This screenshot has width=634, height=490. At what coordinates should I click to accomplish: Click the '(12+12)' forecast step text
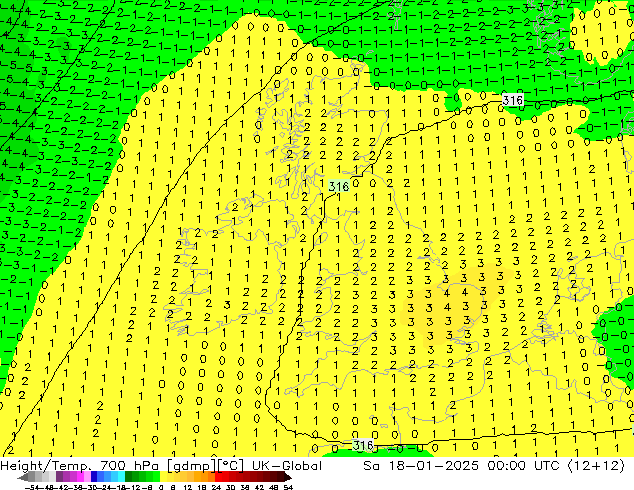[x=596, y=466]
